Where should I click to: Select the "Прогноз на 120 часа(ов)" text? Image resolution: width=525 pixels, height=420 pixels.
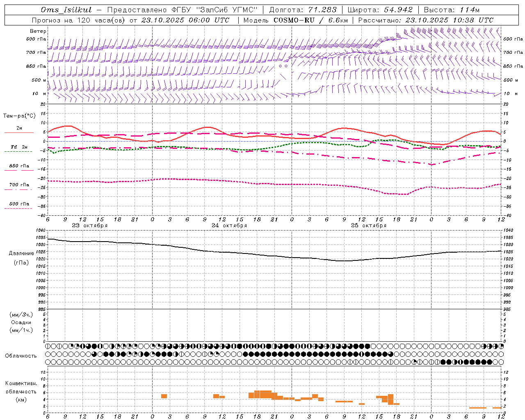tap(79, 20)
